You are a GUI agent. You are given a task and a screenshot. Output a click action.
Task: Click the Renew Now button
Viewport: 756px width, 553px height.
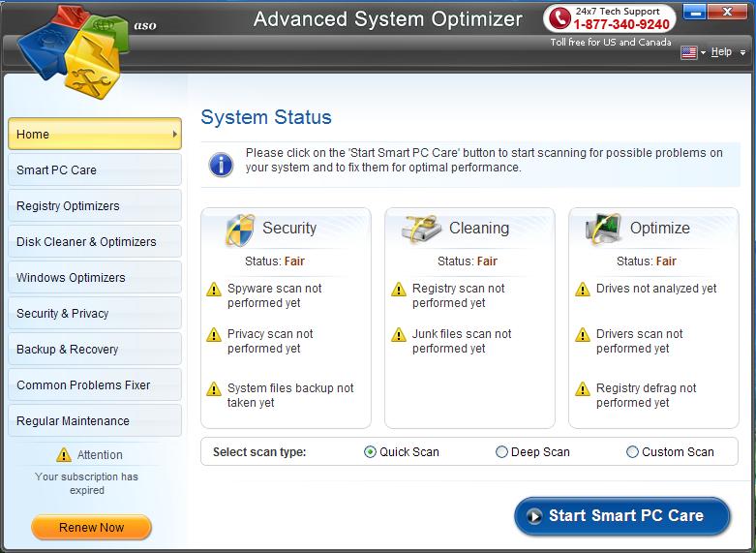point(92,527)
